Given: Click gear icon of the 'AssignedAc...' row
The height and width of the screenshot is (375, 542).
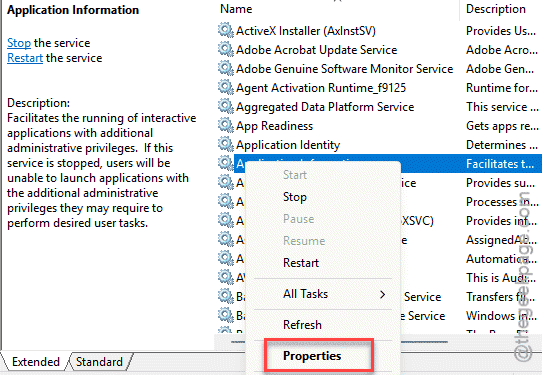Looking at the screenshot, I should tap(226, 240).
